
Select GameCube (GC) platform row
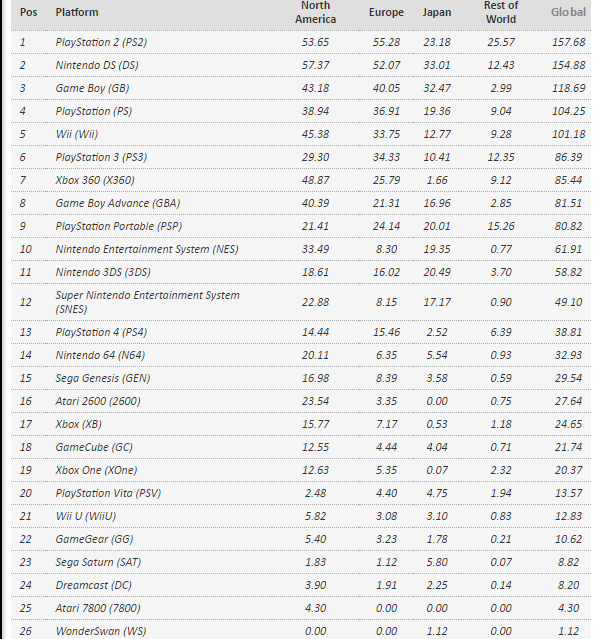[301, 447]
